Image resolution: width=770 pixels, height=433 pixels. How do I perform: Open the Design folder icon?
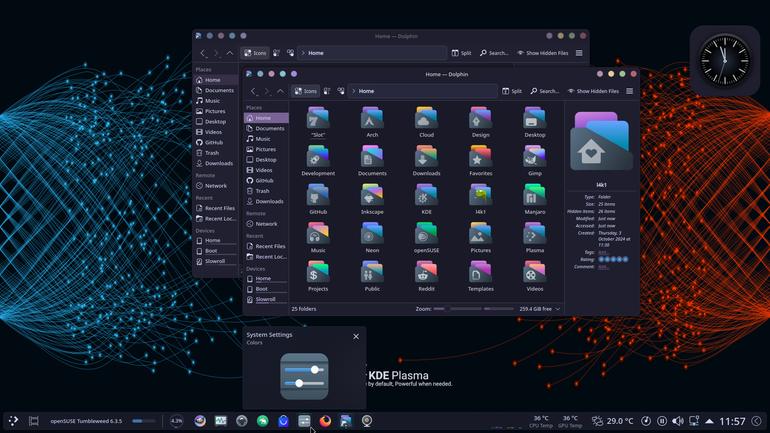[x=480, y=119]
